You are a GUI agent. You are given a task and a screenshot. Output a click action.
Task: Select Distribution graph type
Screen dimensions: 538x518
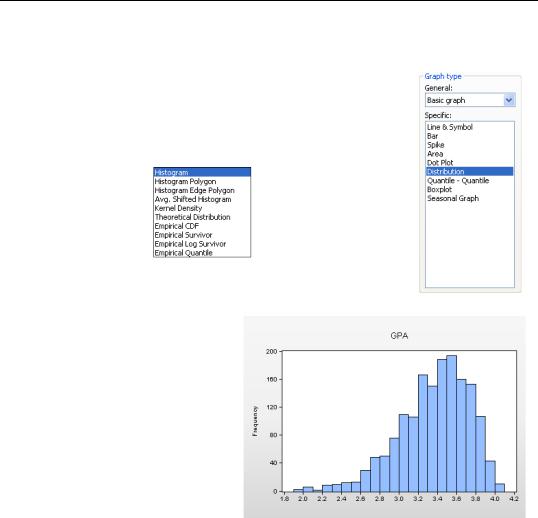click(x=469, y=172)
